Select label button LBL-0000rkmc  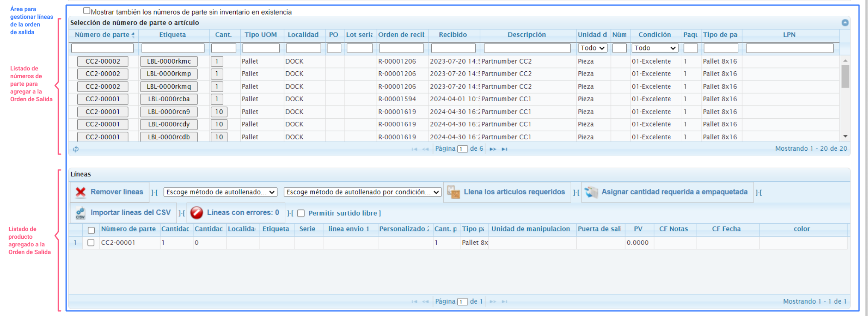pyautogui.click(x=169, y=61)
